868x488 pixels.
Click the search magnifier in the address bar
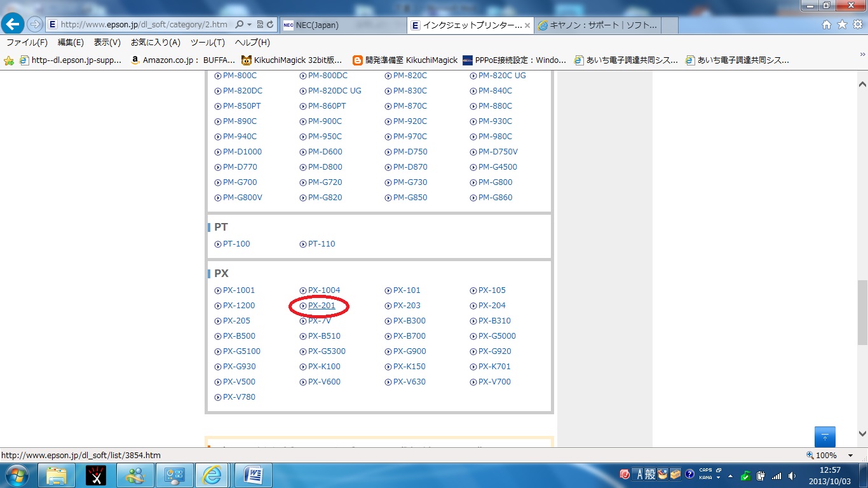click(x=239, y=25)
